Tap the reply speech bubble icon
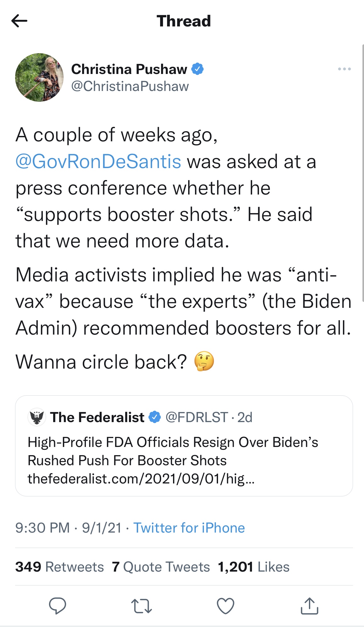Viewport: 364px width, 627px height. (58, 605)
